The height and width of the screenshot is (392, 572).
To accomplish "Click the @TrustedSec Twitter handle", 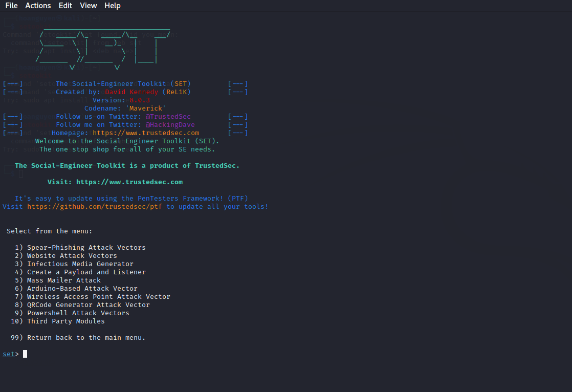I will [x=168, y=117].
